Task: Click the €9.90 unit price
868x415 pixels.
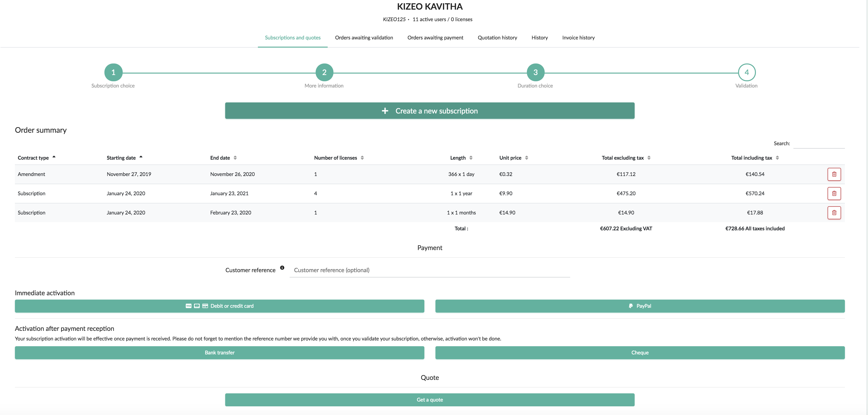Action: (x=506, y=193)
